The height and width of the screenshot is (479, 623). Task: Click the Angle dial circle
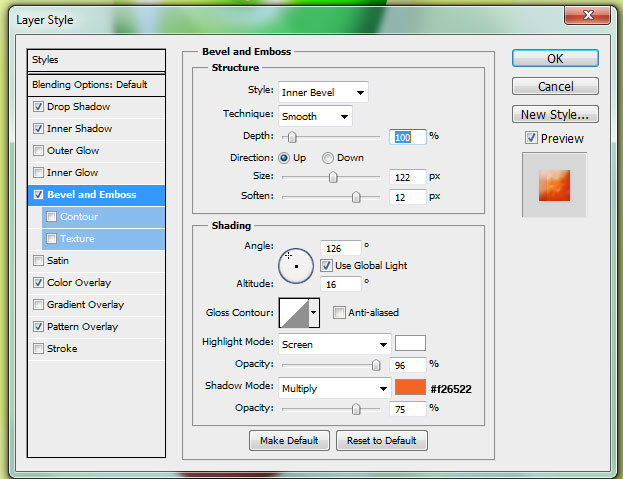(x=296, y=265)
